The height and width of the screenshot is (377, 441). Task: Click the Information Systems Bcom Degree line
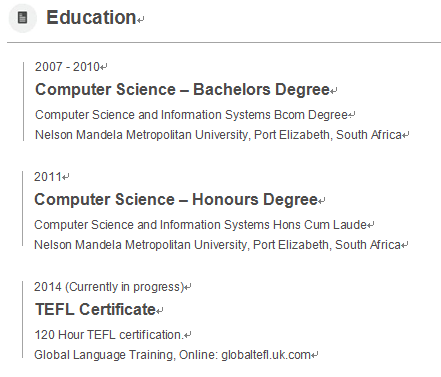(x=191, y=115)
